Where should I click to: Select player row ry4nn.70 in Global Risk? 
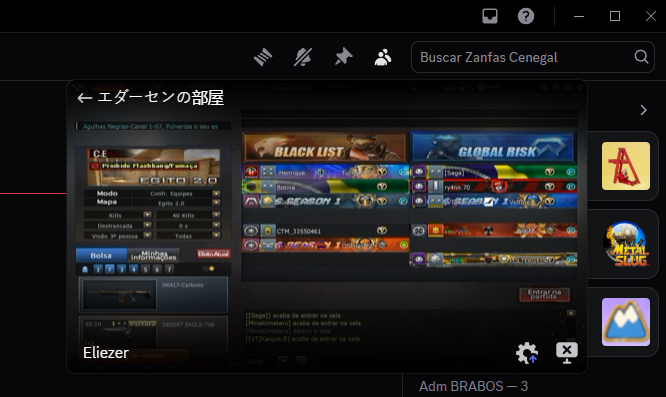(x=494, y=186)
